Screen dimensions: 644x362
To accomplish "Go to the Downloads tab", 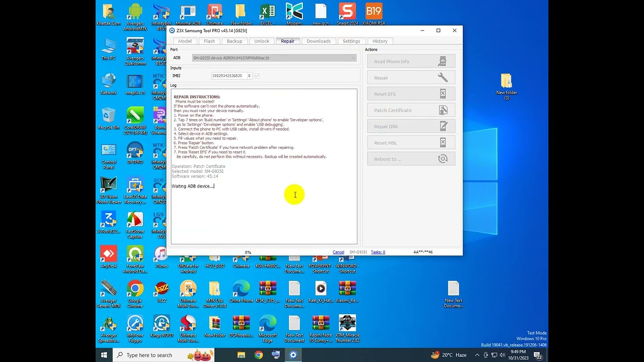I will 318,41.
